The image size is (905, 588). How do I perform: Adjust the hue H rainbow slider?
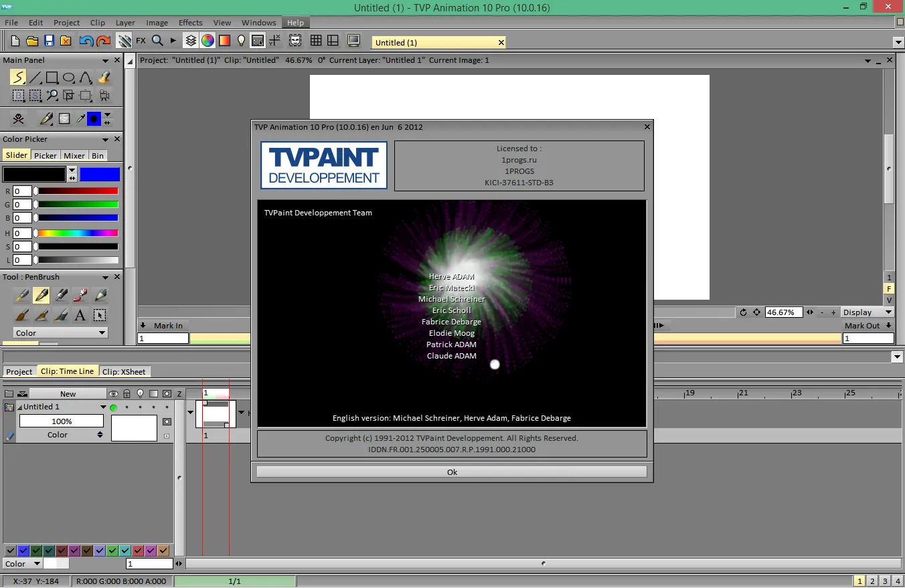(x=77, y=233)
